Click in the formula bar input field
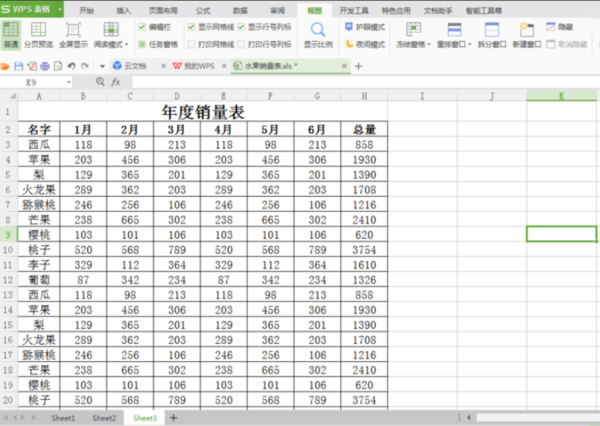 tap(365, 82)
